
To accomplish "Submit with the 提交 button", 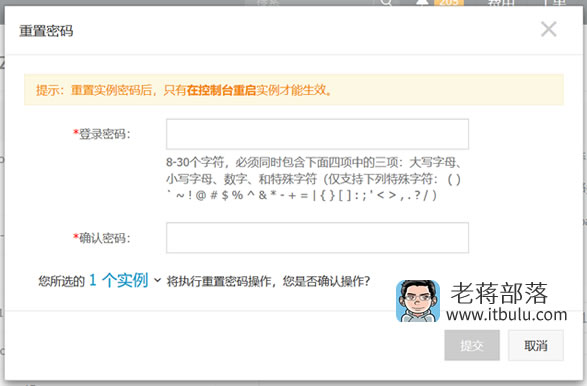I will pyautogui.click(x=472, y=345).
